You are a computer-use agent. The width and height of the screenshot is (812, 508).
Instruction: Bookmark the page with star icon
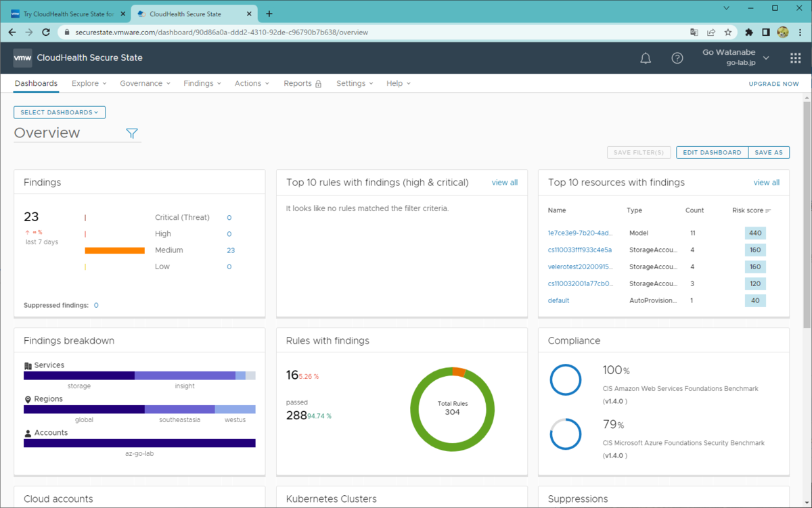click(728, 32)
